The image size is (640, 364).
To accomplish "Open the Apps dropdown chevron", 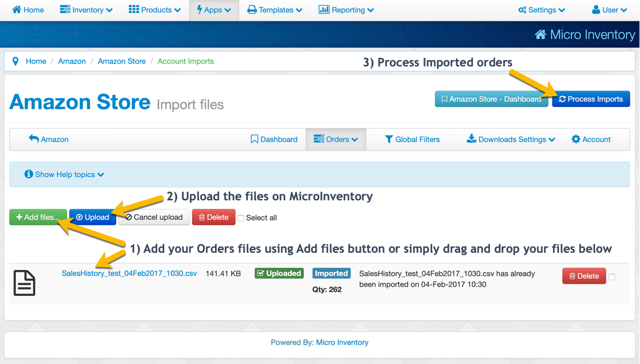I will [228, 10].
